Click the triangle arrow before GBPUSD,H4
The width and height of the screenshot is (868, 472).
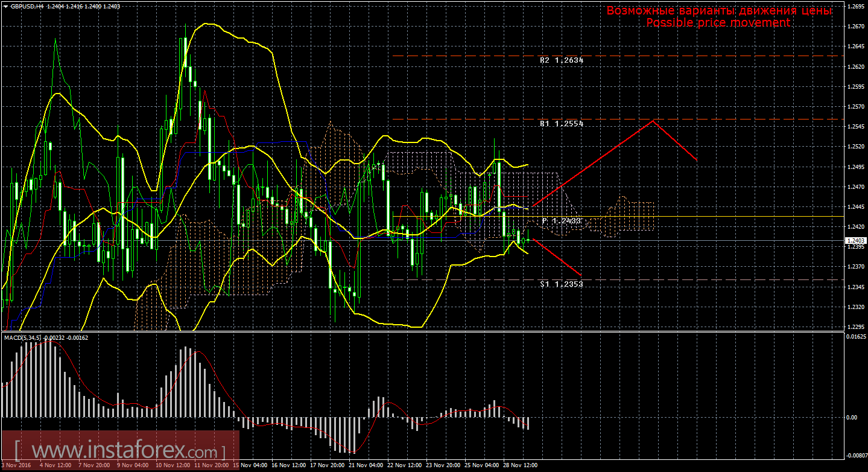[x=5, y=5]
